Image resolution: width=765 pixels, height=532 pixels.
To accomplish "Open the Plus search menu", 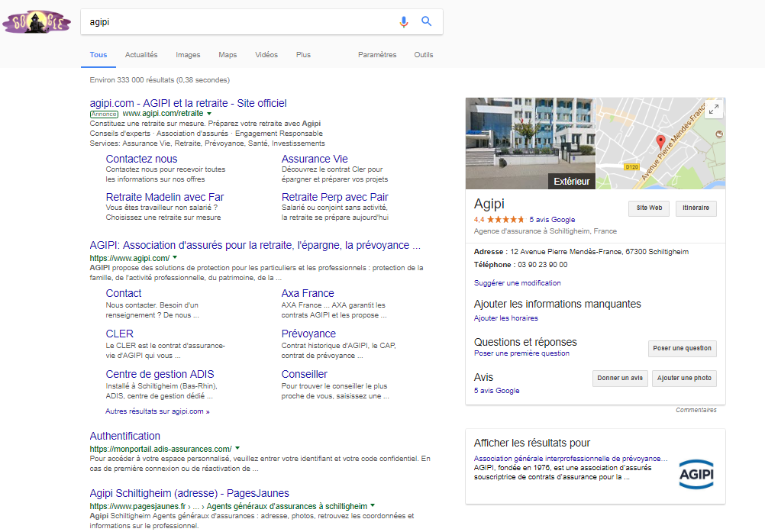I will 303,55.
